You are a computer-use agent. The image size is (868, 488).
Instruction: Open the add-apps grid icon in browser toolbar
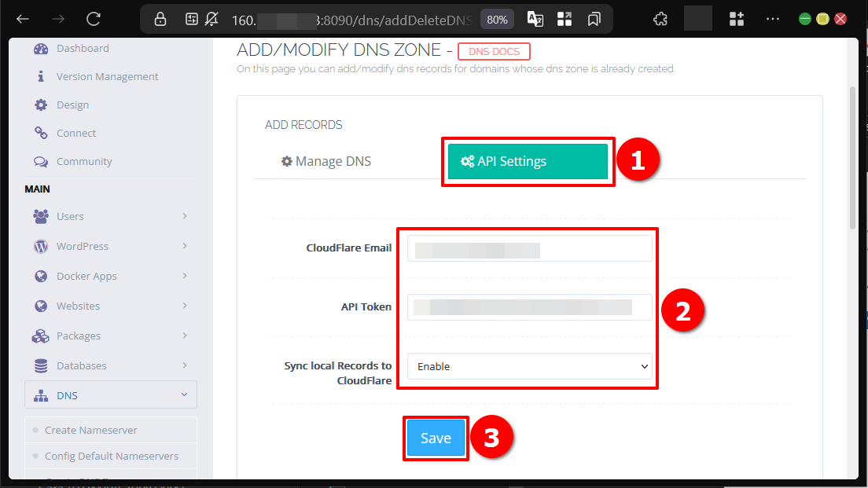(x=736, y=20)
